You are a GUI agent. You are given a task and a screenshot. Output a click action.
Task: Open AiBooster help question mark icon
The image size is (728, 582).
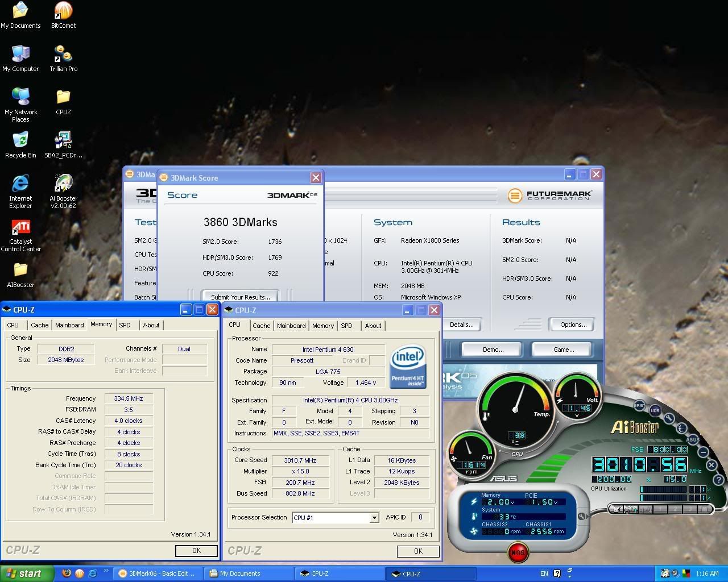[x=719, y=480]
